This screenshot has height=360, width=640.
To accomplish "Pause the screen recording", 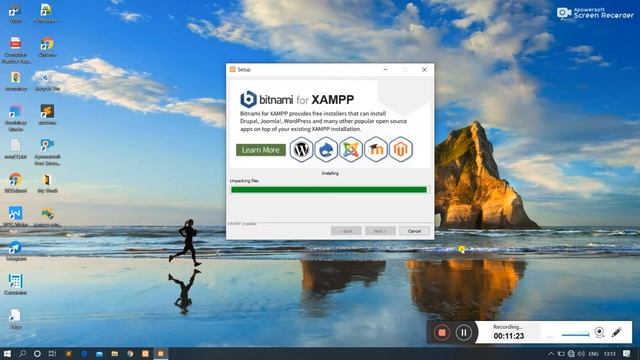I will (x=464, y=332).
